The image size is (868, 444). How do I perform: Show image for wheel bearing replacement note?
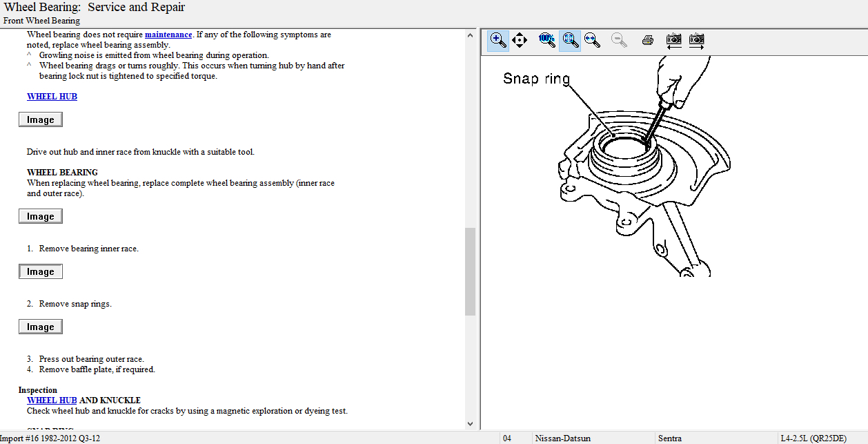click(41, 216)
